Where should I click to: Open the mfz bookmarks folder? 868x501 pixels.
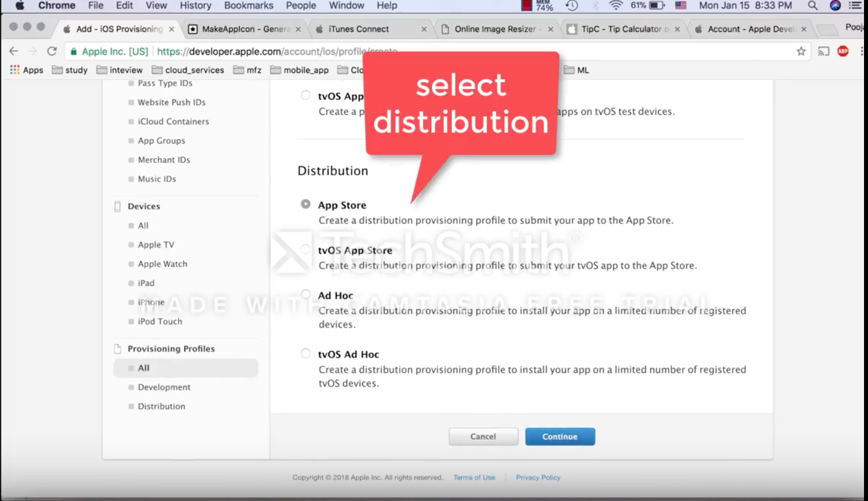tap(247, 70)
